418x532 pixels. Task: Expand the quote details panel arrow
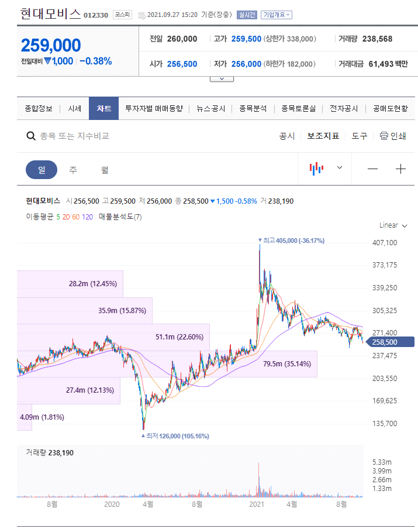tap(222, 79)
